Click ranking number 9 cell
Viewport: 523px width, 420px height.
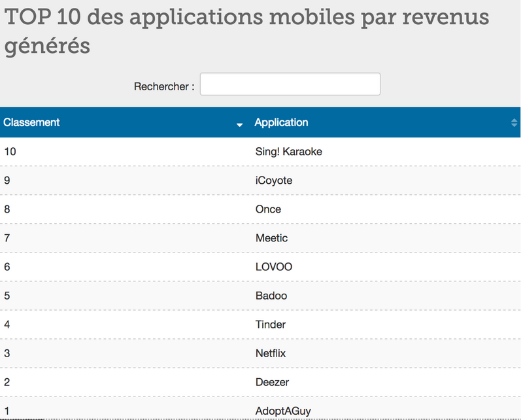126,181
